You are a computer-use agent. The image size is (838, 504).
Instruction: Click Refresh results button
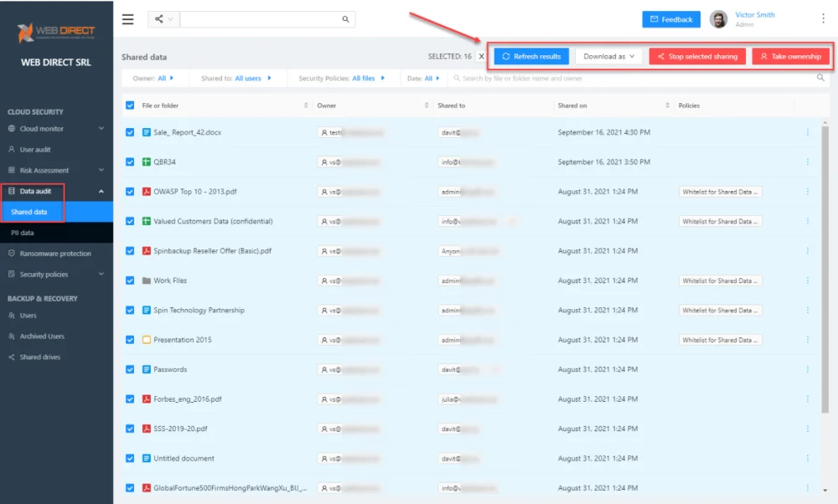[531, 56]
